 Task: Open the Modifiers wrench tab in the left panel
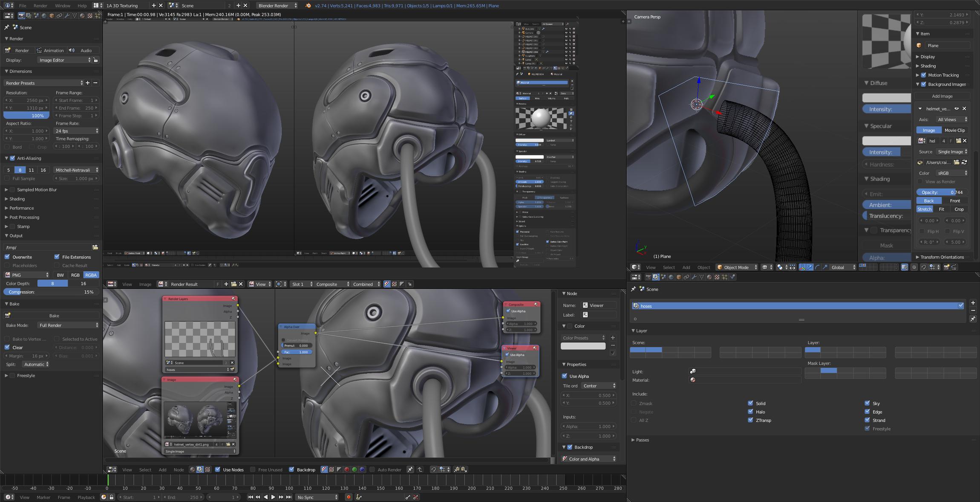(67, 16)
